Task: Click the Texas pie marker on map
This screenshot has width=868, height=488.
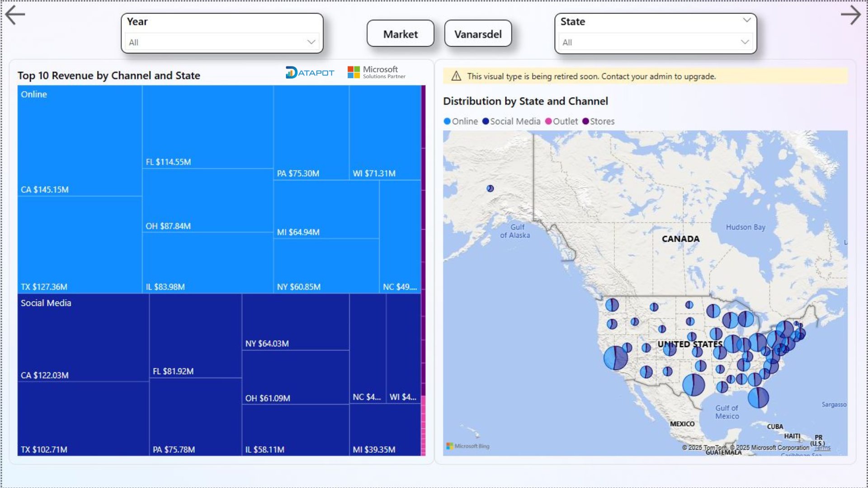Action: pos(693,385)
